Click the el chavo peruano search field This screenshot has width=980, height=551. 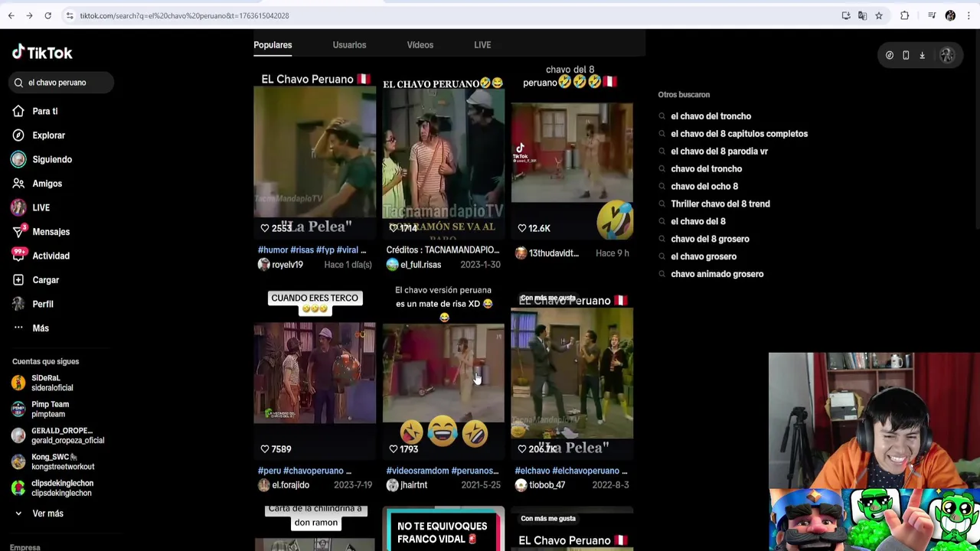(x=61, y=83)
